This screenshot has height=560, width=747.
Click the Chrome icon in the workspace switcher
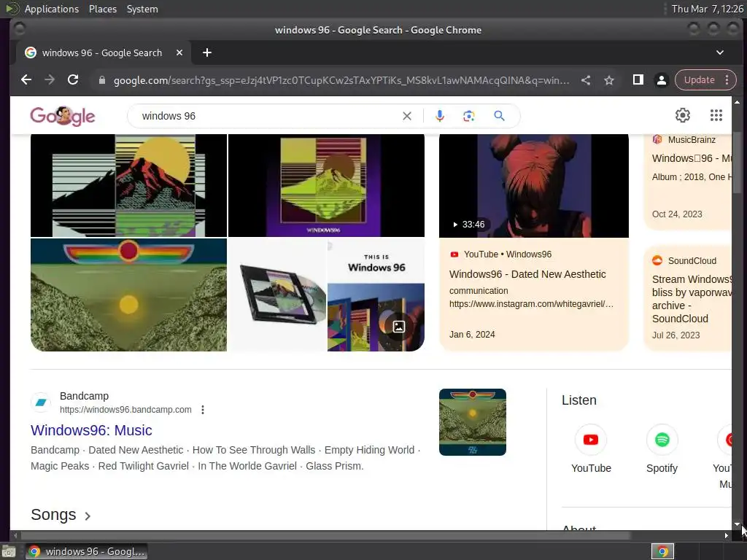click(x=662, y=551)
